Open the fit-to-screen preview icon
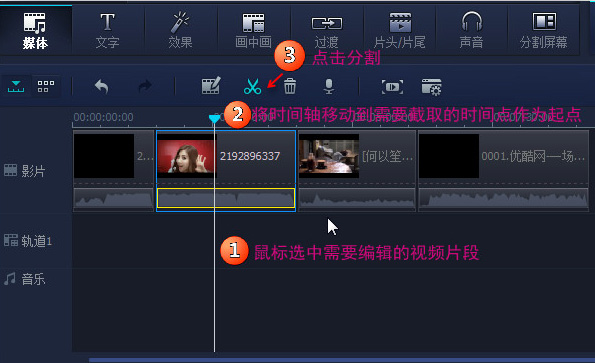This screenshot has height=363, width=595. (x=392, y=87)
